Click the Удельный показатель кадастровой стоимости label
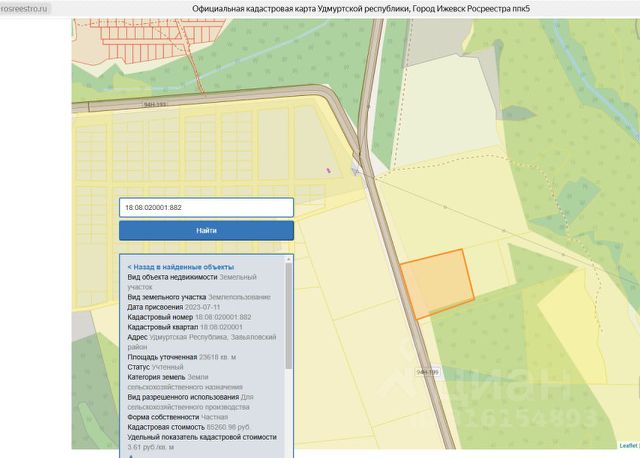This screenshot has width=640, height=458. coord(202,437)
